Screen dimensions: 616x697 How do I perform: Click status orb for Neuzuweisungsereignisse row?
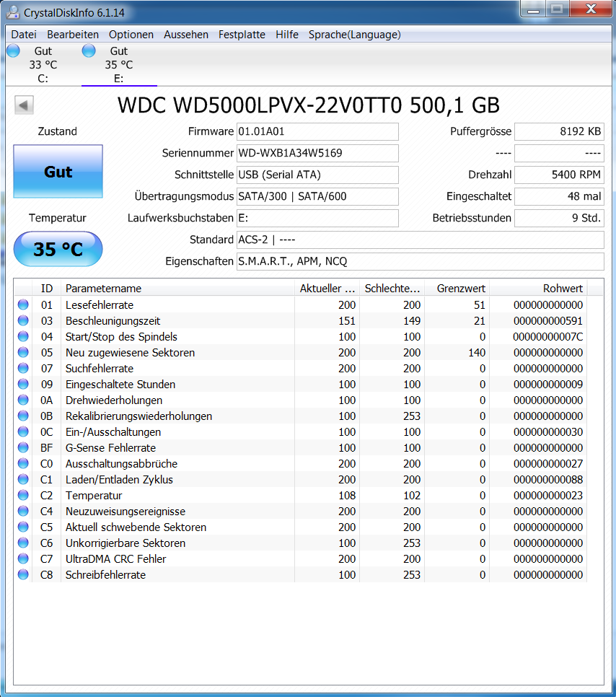(23, 511)
